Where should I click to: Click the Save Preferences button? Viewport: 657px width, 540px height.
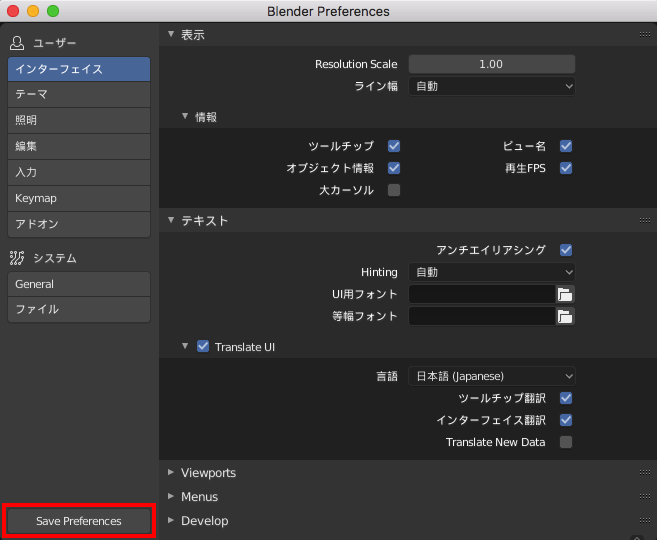(x=79, y=521)
